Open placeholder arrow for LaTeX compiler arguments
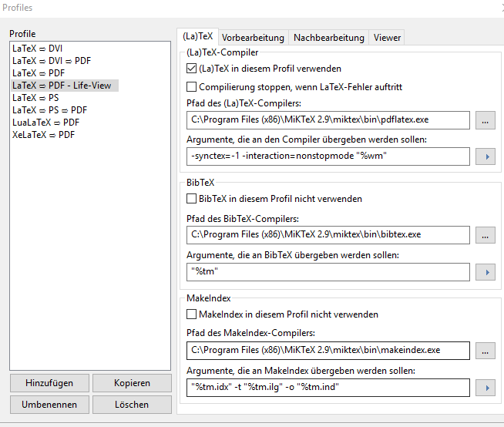Screen dimensions: 504x427 [x=485, y=156]
